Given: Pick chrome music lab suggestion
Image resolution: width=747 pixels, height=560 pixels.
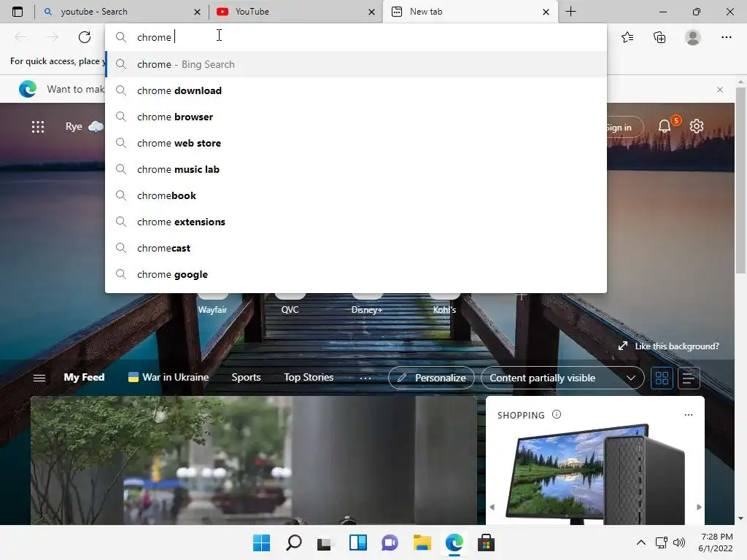Looking at the screenshot, I should click(x=356, y=169).
